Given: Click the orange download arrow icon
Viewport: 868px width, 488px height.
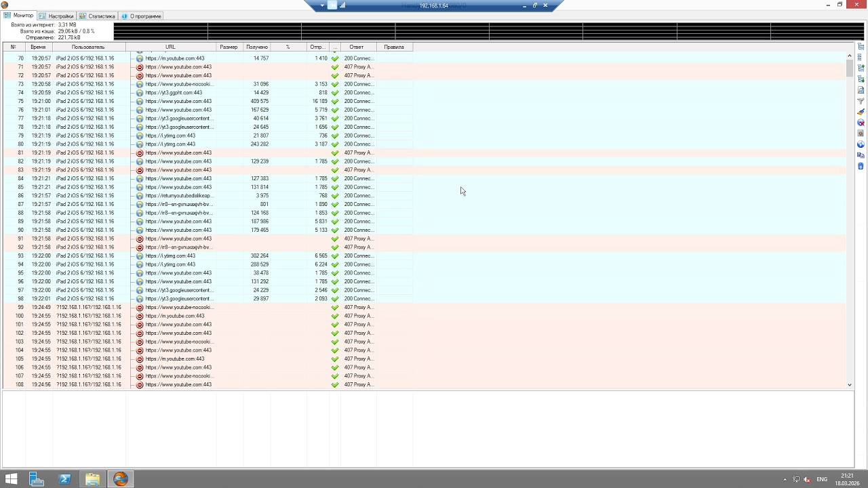Looking at the screenshot, I should [861, 134].
